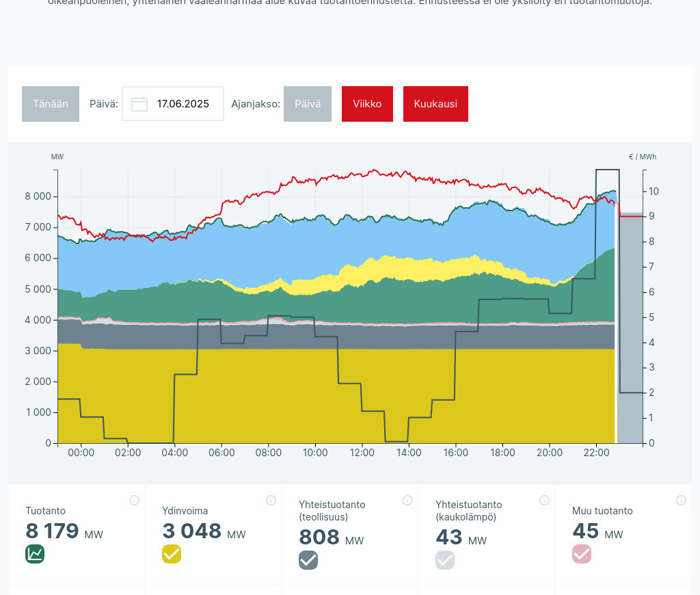Click the green Tuotanto line chart icon

35,554
